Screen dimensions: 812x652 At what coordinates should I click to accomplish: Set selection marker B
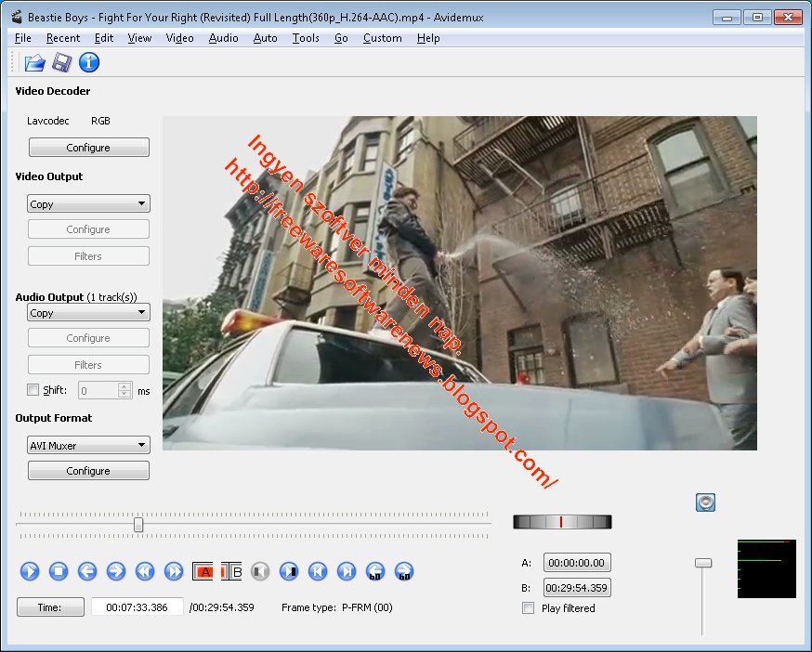click(231, 572)
